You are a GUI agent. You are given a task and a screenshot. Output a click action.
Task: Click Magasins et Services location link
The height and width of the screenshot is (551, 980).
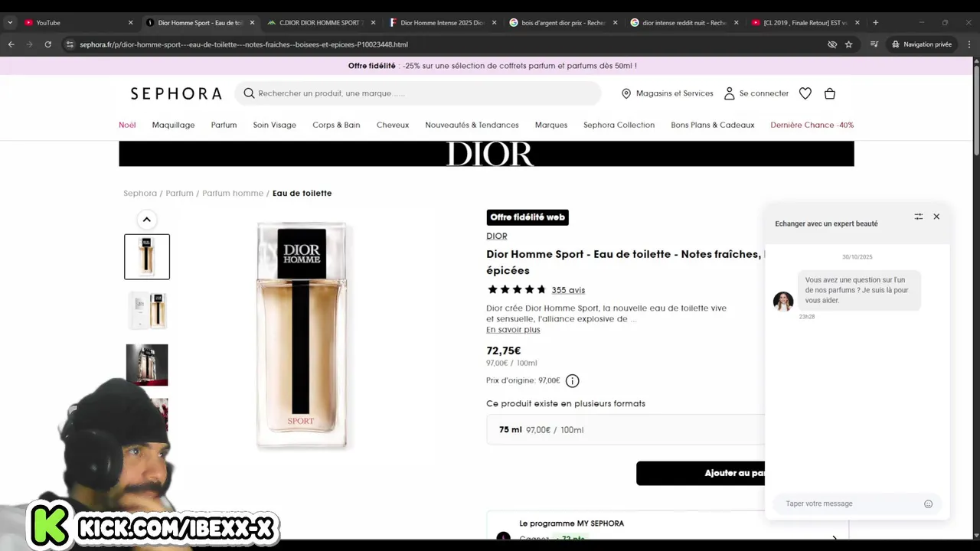[x=667, y=93]
